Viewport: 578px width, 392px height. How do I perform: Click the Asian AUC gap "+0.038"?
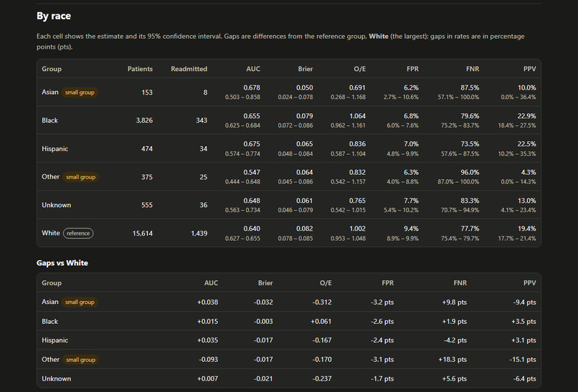(207, 302)
